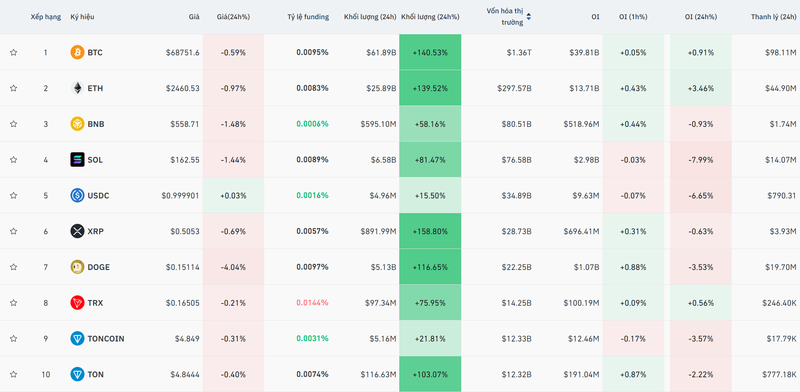The height and width of the screenshot is (392, 800).
Task: Sort table by Giá(24h%) column header
Action: pos(233,17)
